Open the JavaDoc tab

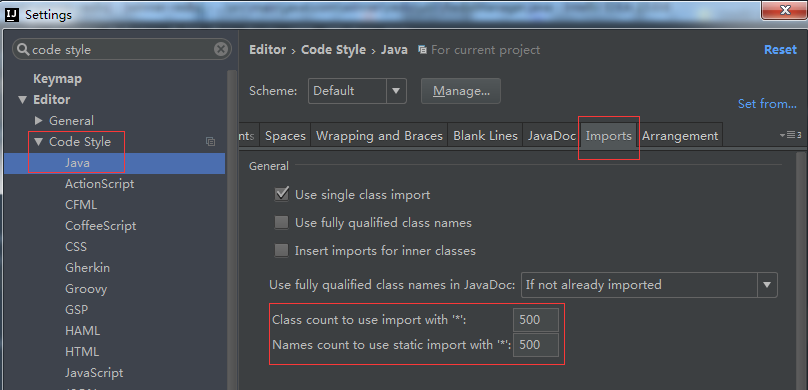551,136
